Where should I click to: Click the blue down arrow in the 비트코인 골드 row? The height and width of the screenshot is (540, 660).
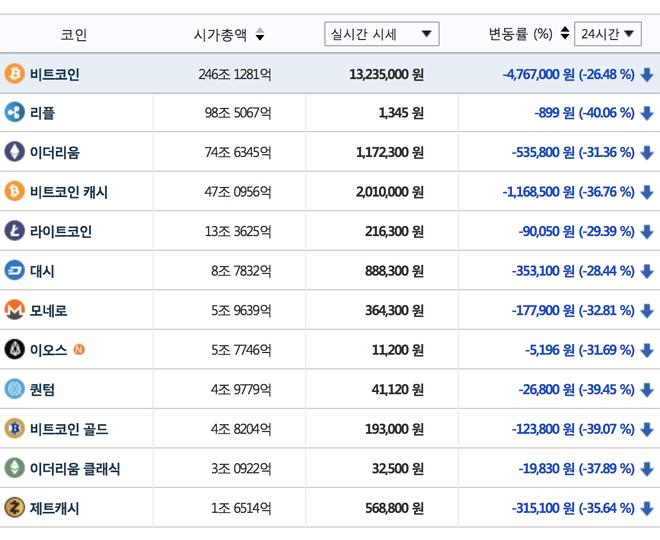point(647,430)
